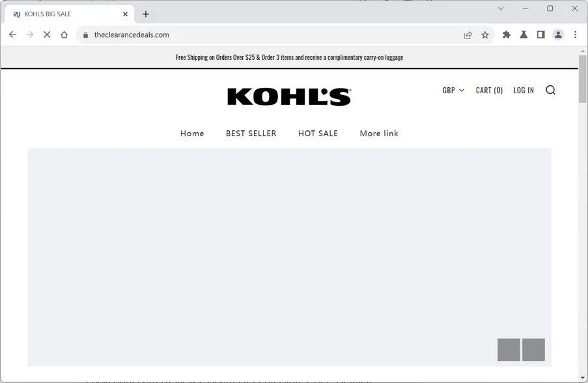Image resolution: width=588 pixels, height=383 pixels.
Task: Click scrollbar down arrow
Action: [582, 378]
